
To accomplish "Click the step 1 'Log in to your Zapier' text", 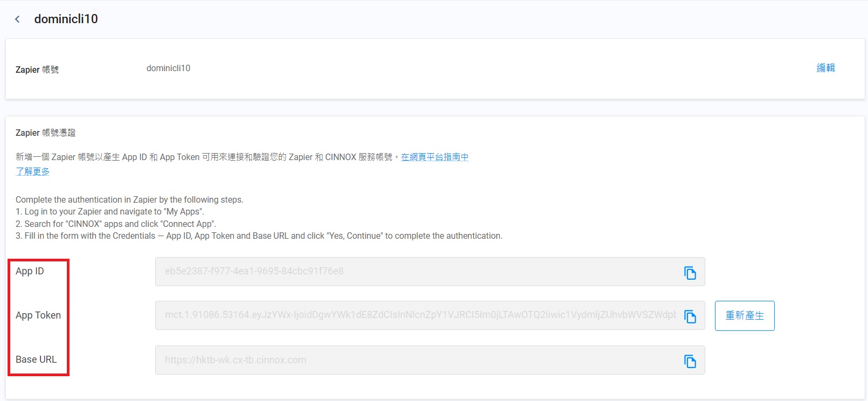I will pyautogui.click(x=110, y=212).
